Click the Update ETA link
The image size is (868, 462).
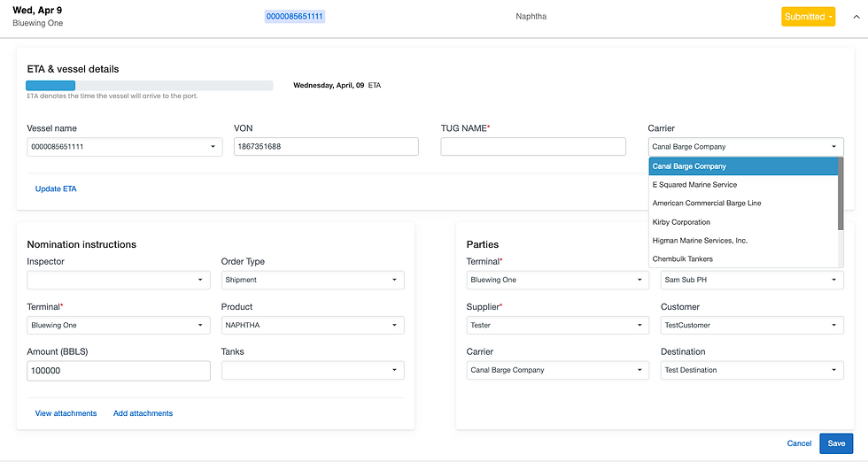click(56, 189)
